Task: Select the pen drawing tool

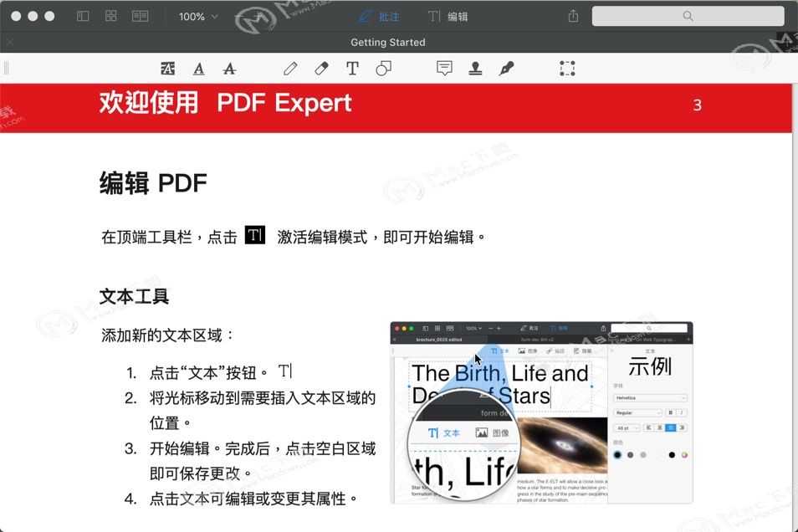Action: click(x=290, y=69)
